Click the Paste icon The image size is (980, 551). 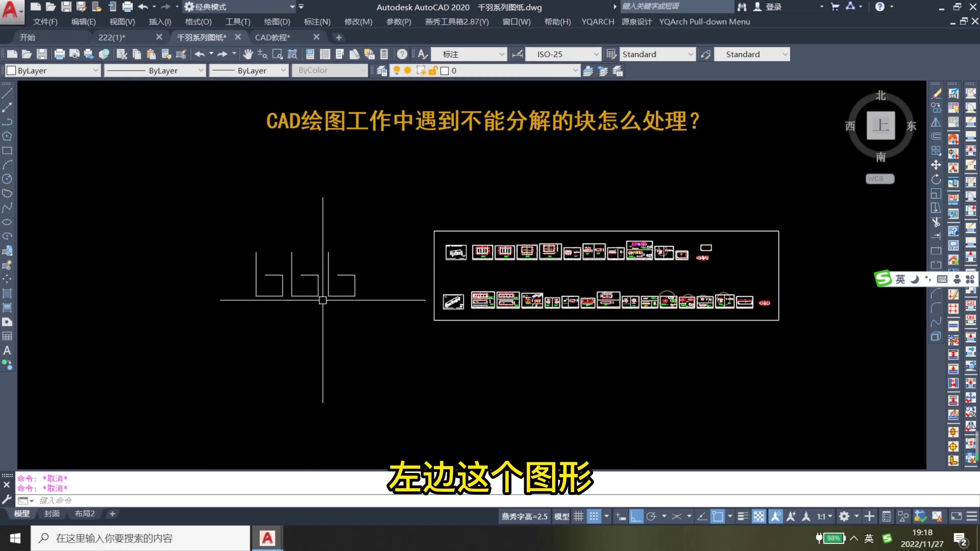[151, 54]
